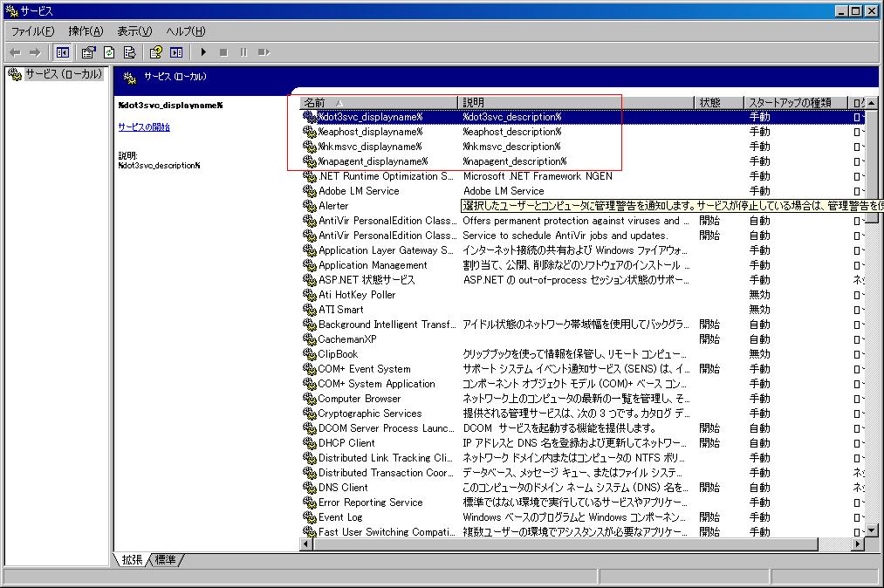This screenshot has height=588, width=884.
Task: Click gear icon beside CachemanXP
Action: click(x=310, y=339)
